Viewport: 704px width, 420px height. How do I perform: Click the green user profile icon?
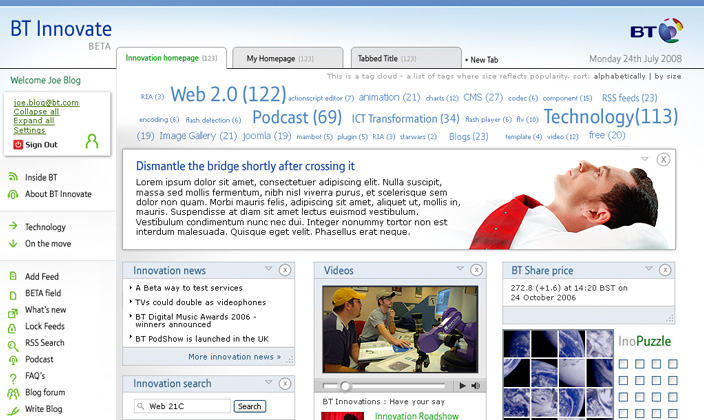click(x=92, y=141)
